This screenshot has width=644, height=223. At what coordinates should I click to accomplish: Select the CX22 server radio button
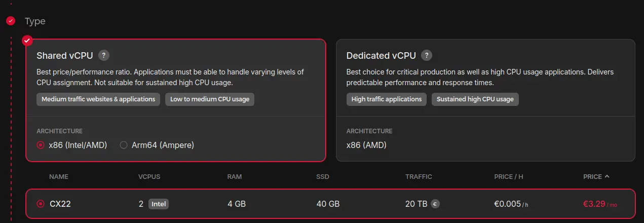41,204
